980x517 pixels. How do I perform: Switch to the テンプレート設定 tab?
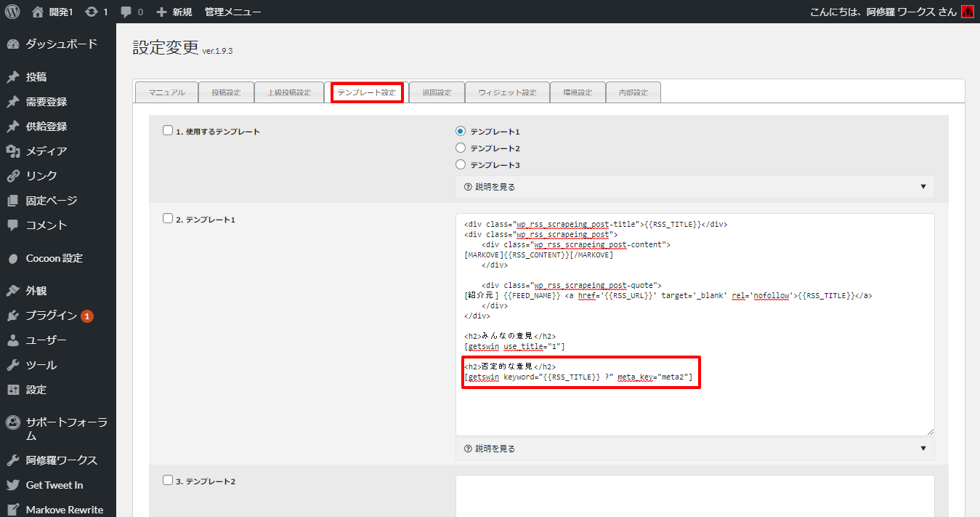point(367,92)
